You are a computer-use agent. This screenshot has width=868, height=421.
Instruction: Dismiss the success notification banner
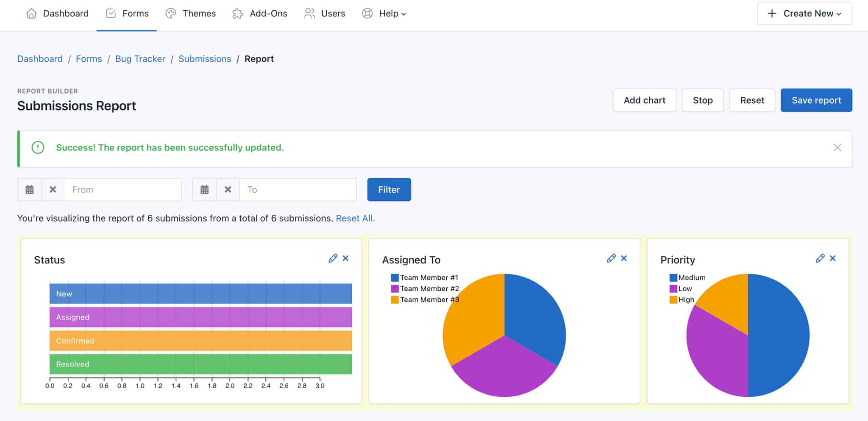[x=837, y=148]
